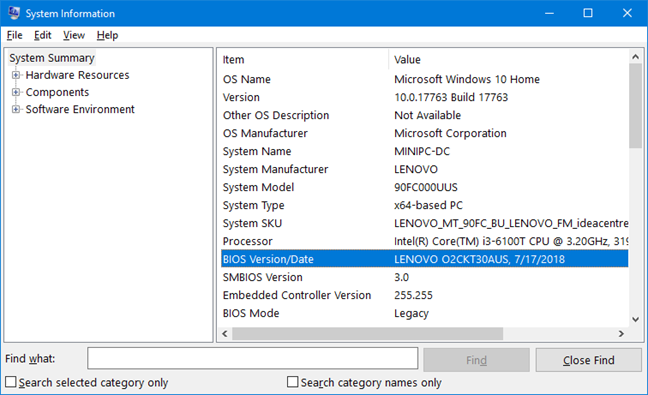
Task: Click the vertical scrollbar down arrow
Action: point(636,319)
